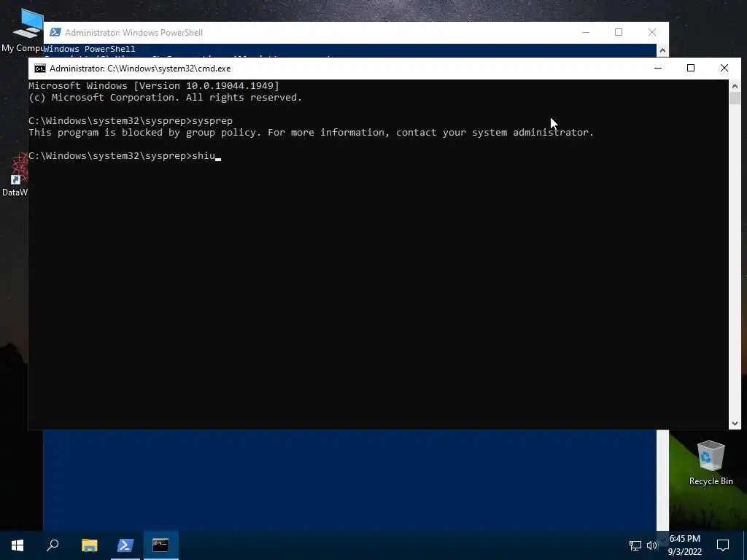Image resolution: width=747 pixels, height=560 pixels.
Task: Click the 'blocked by group policy' message
Action: tap(311, 133)
